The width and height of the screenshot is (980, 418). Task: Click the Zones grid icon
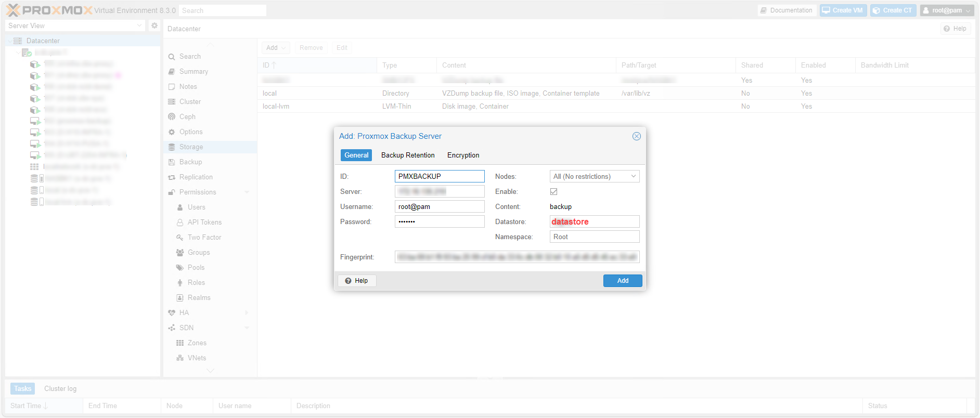click(180, 343)
